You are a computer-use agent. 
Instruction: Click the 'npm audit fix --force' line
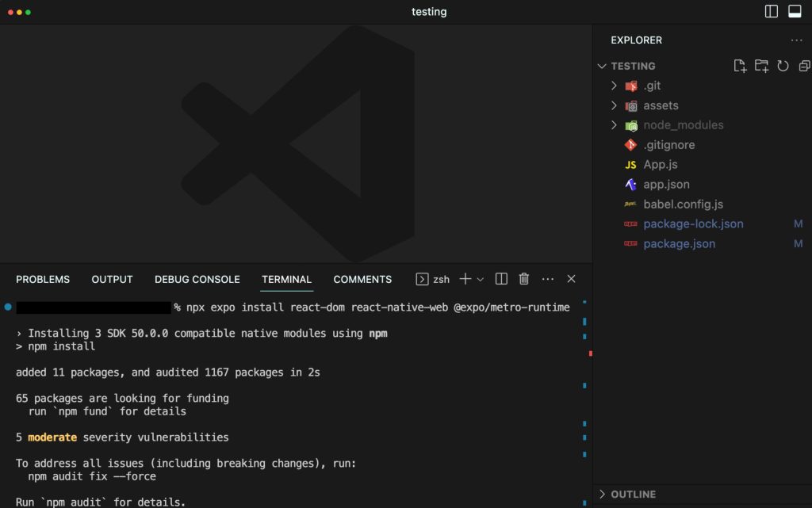pyautogui.click(x=92, y=476)
